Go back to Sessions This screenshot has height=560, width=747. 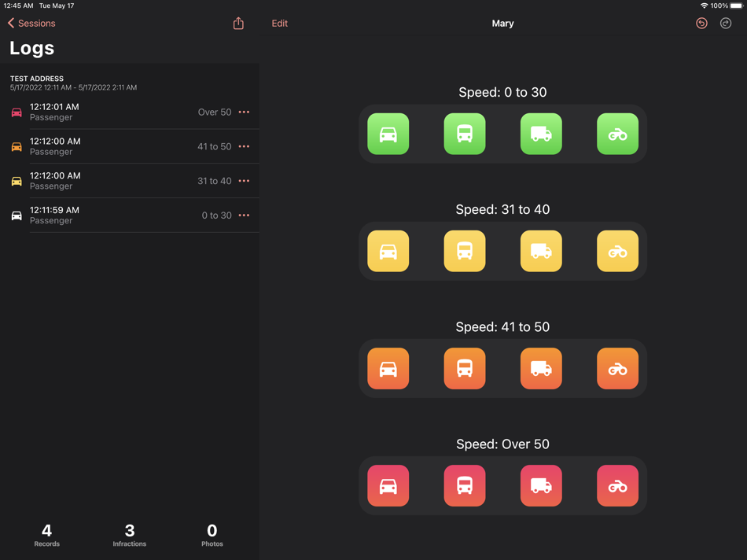pyautogui.click(x=31, y=23)
